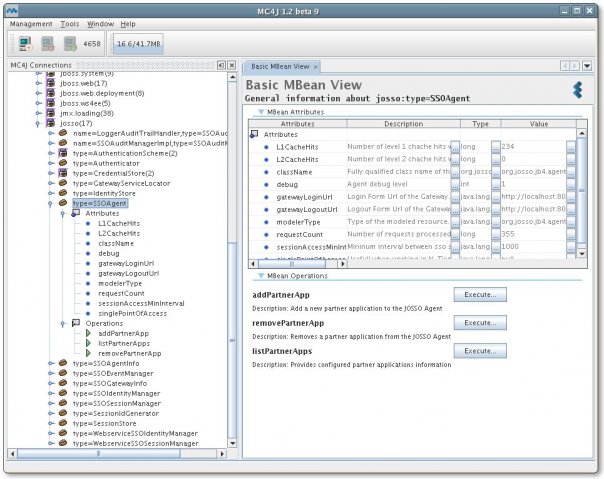
Task: Collapse the josso(17) tree node
Action: pos(38,123)
